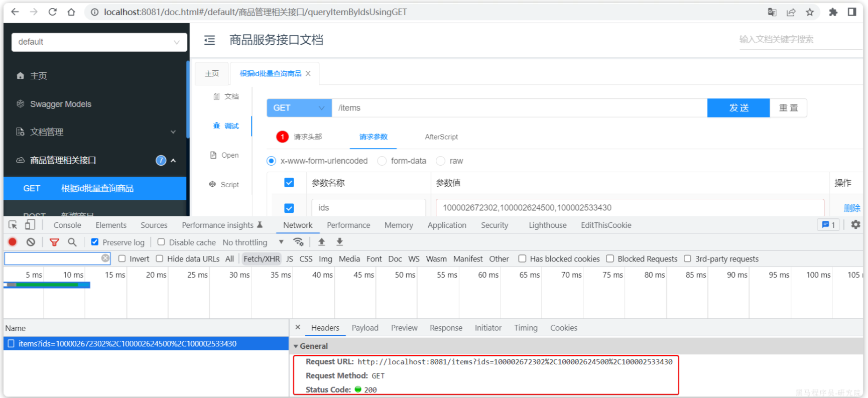868x398 pixels.
Task: Select the inspect element picker icon
Action: coord(13,225)
